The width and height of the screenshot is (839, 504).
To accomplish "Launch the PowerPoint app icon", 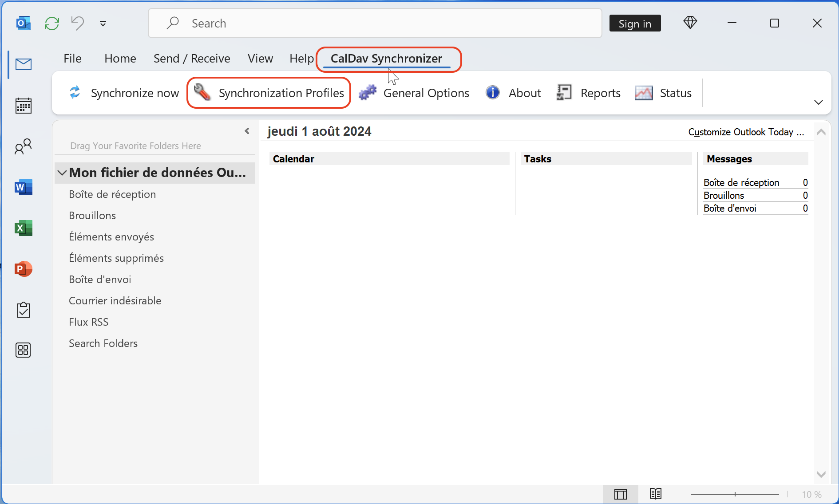I will 24,269.
